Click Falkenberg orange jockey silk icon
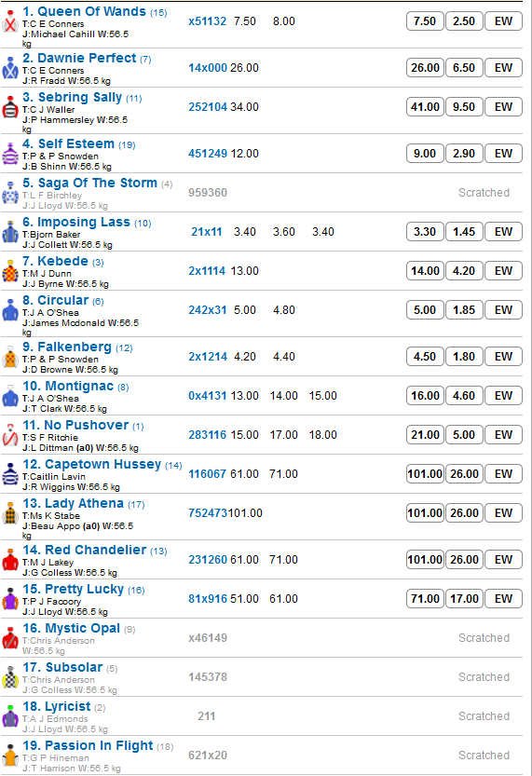 tap(10, 356)
